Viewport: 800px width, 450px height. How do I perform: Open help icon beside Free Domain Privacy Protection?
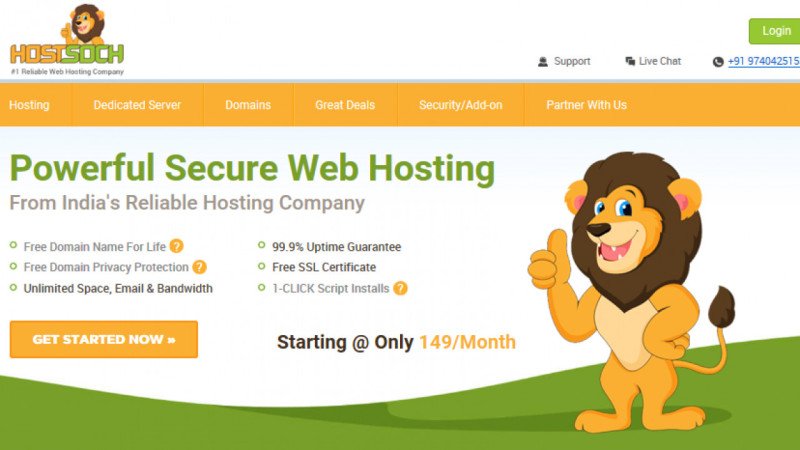[x=199, y=267]
